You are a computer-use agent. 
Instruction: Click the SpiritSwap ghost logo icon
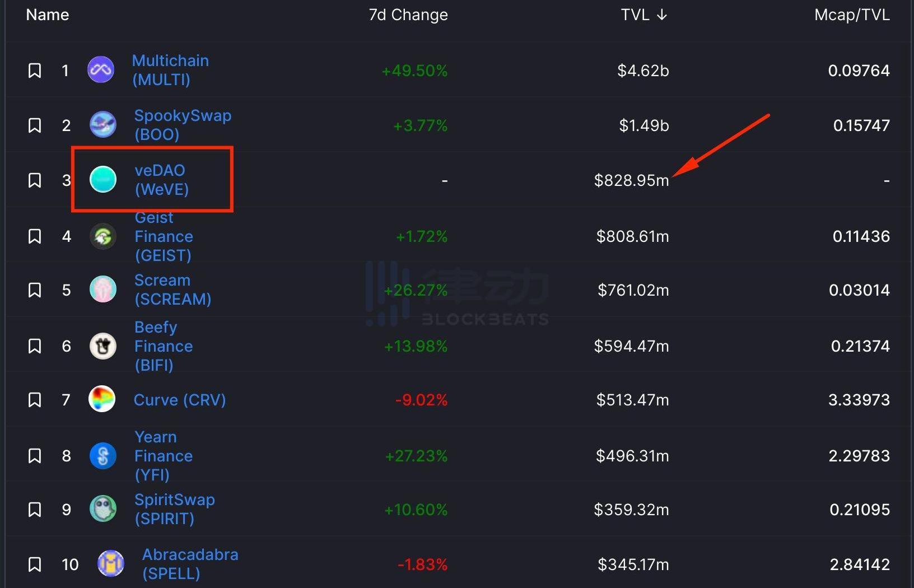pyautogui.click(x=103, y=509)
